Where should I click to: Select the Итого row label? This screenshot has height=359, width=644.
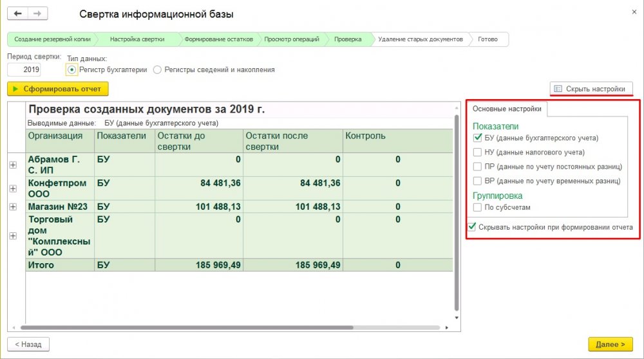pos(60,265)
